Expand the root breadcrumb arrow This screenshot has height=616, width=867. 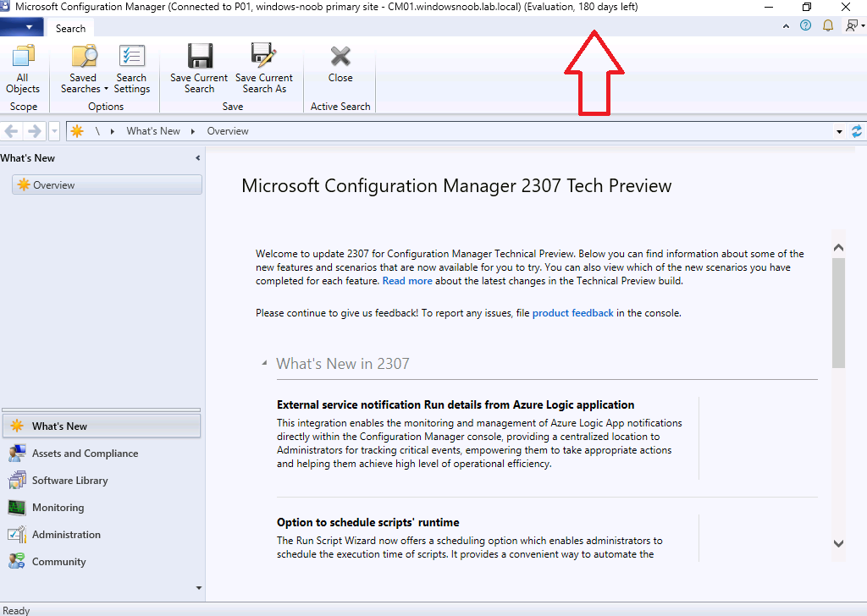point(113,131)
